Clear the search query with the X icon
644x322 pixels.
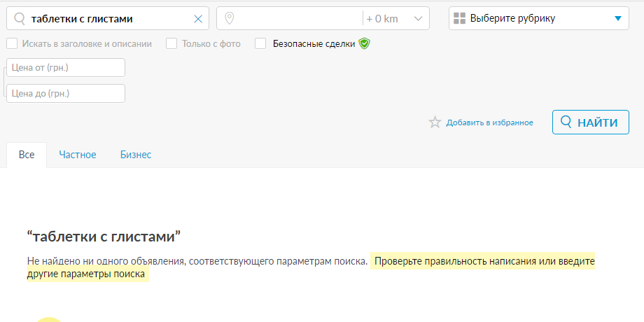(197, 19)
